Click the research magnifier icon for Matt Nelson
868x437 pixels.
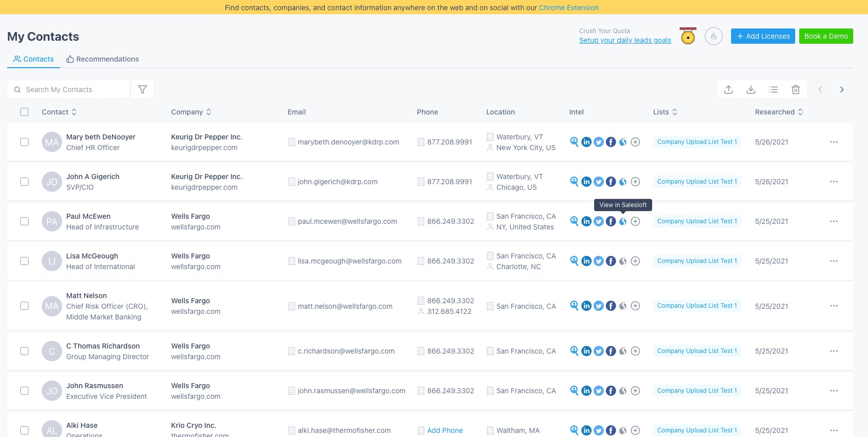574,306
